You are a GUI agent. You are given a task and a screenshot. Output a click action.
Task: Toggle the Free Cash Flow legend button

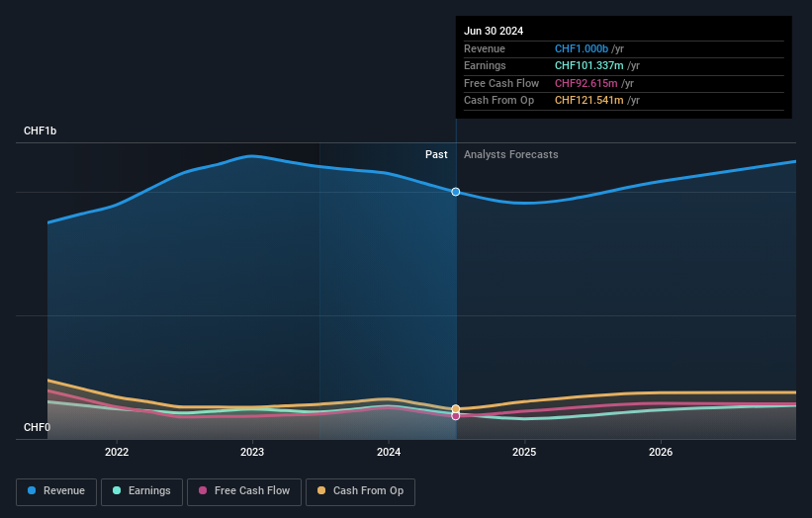pyautogui.click(x=244, y=491)
